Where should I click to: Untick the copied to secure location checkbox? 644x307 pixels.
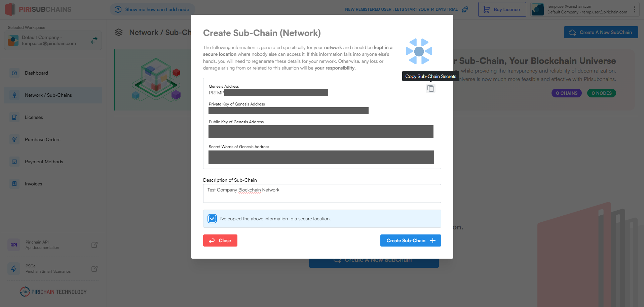pyautogui.click(x=212, y=219)
